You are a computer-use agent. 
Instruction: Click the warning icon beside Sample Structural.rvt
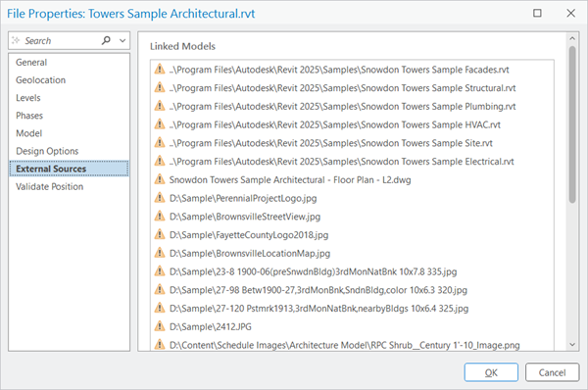[160, 87]
